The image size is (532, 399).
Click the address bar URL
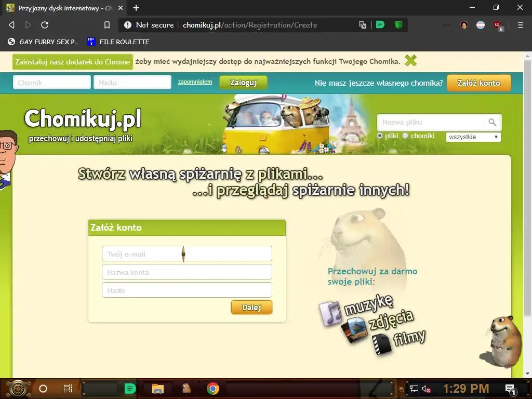pyautogui.click(x=250, y=25)
